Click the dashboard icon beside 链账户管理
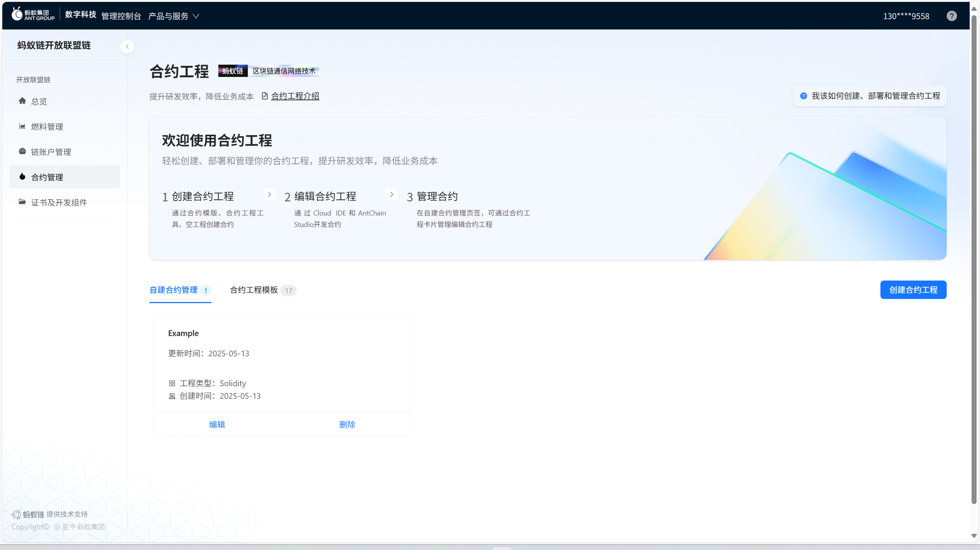980x550 pixels. (x=22, y=152)
